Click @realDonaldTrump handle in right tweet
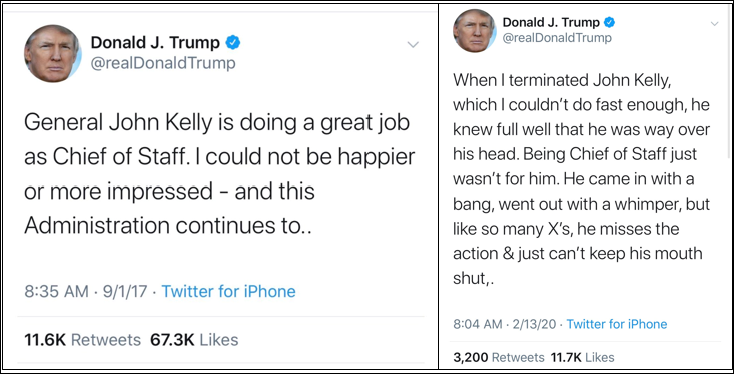Screen dimensions: 734x374 click(557, 38)
